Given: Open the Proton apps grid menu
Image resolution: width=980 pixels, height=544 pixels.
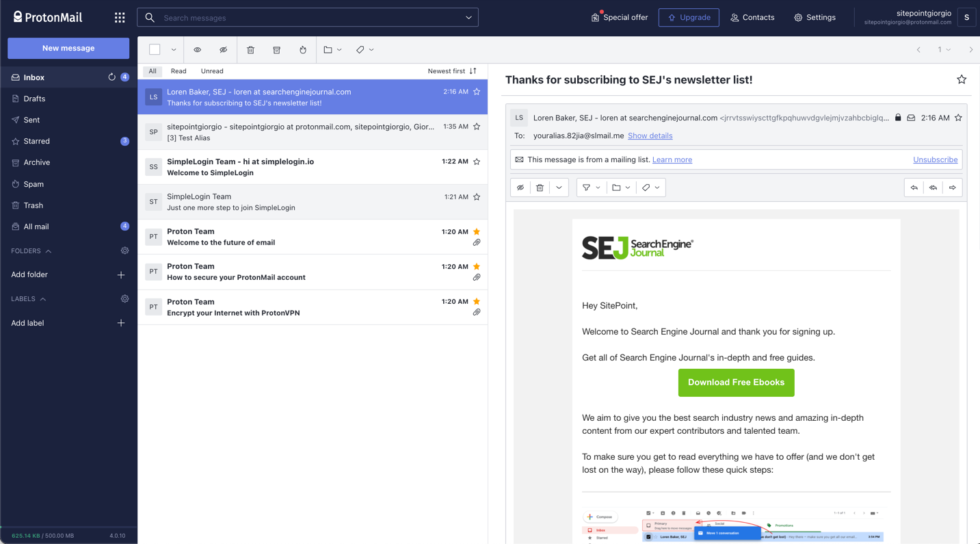Looking at the screenshot, I should click(120, 18).
